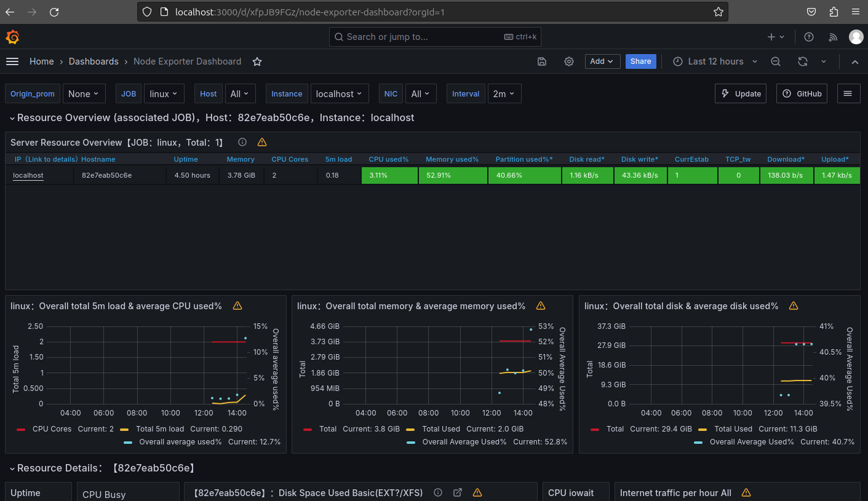Open the Origin_prom None dropdown

[x=84, y=94]
